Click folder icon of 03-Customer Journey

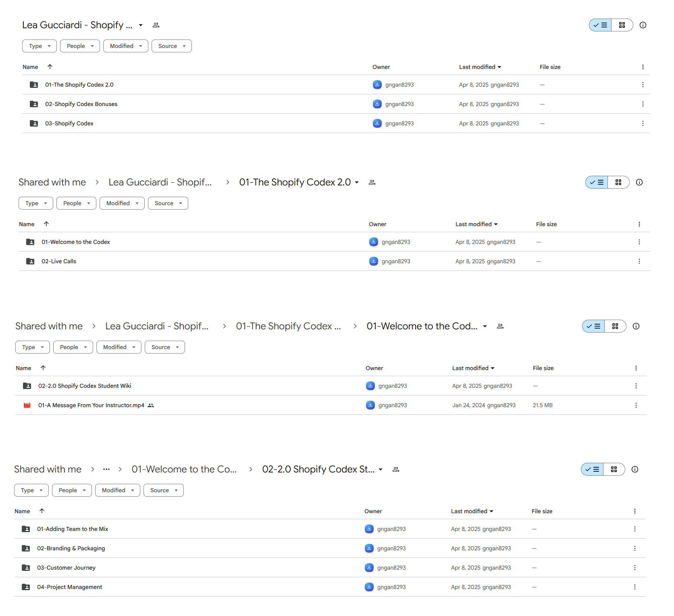26,568
